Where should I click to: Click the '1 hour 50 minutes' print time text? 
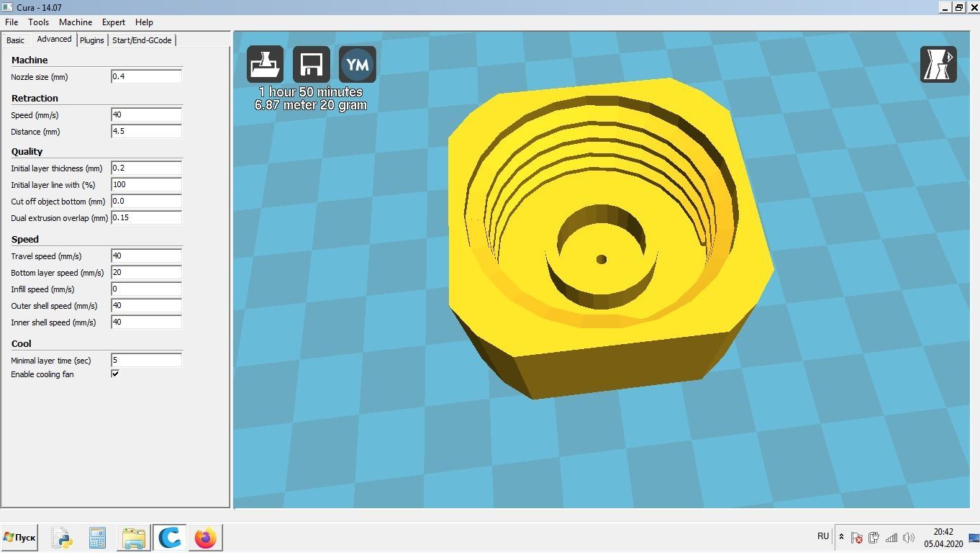(x=311, y=92)
